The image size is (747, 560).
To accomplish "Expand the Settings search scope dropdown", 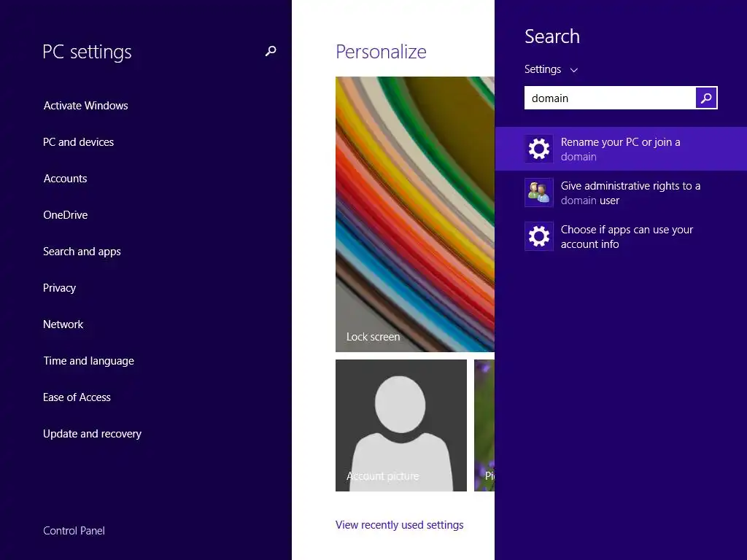I will coord(551,69).
